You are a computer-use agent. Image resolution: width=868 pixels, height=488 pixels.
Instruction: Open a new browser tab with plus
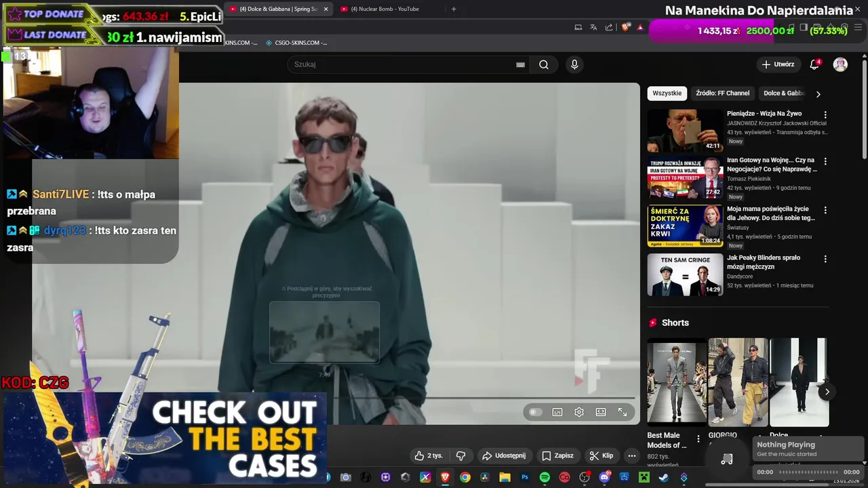pos(454,9)
